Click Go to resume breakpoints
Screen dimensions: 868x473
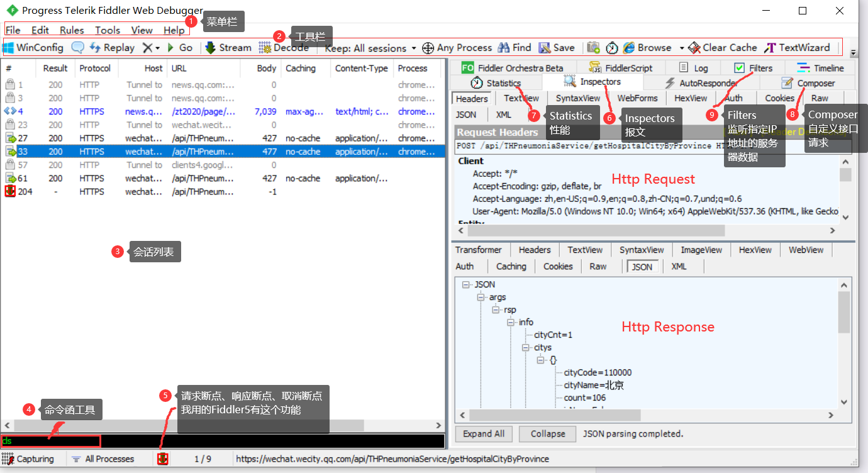click(179, 48)
